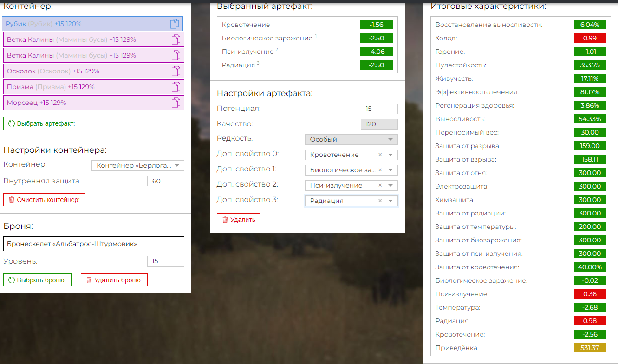Click Защита от температуры value 200.00
618x364 pixels.
(x=590, y=227)
